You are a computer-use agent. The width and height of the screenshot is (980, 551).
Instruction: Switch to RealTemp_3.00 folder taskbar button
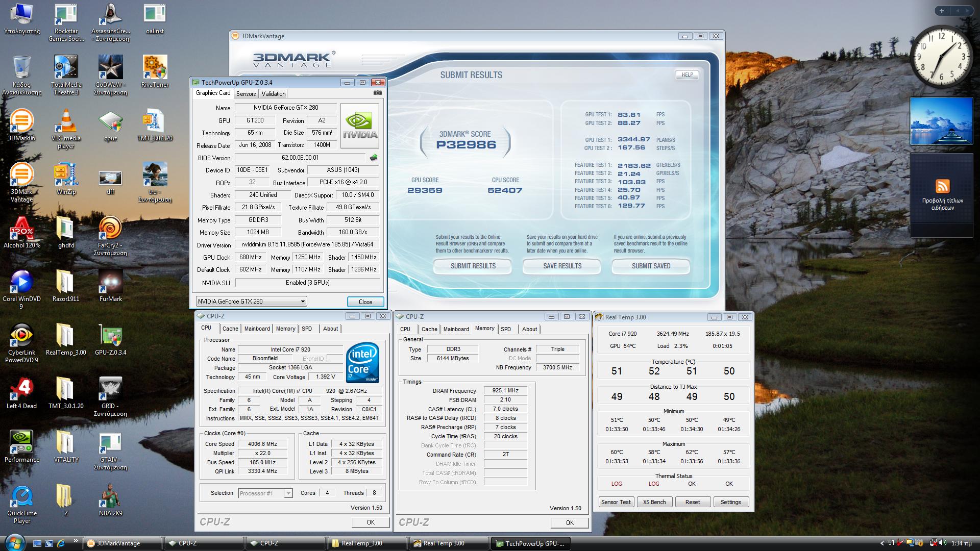click(367, 544)
